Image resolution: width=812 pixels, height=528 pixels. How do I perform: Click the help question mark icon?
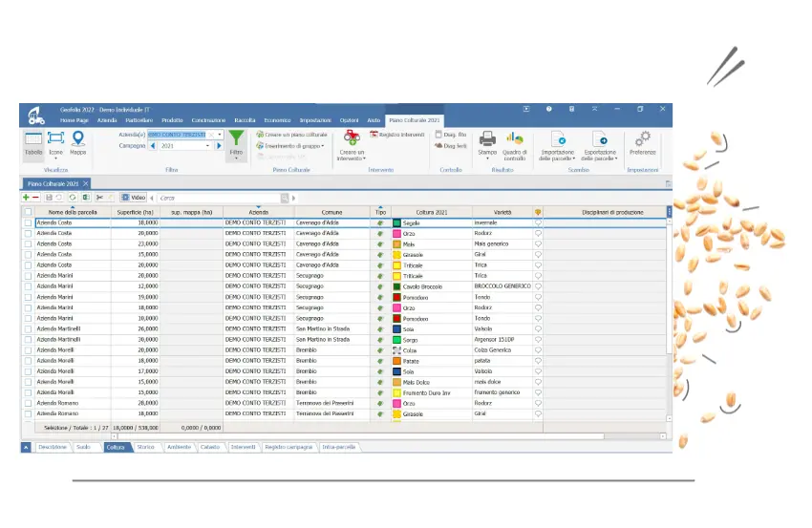(x=549, y=109)
